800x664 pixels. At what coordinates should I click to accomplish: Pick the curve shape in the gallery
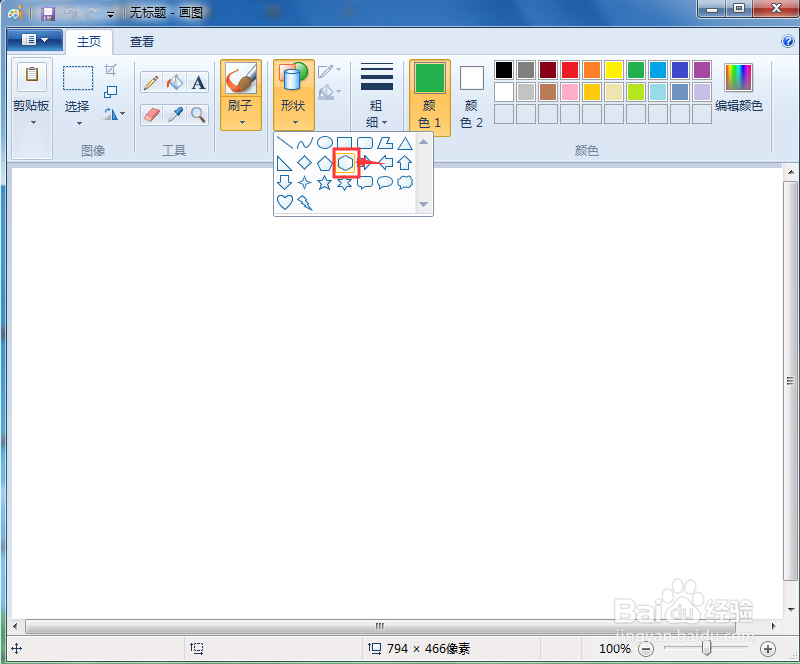point(305,143)
